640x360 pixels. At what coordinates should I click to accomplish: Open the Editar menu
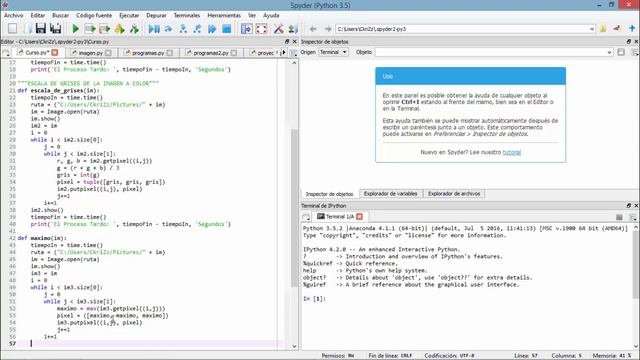coord(38,15)
